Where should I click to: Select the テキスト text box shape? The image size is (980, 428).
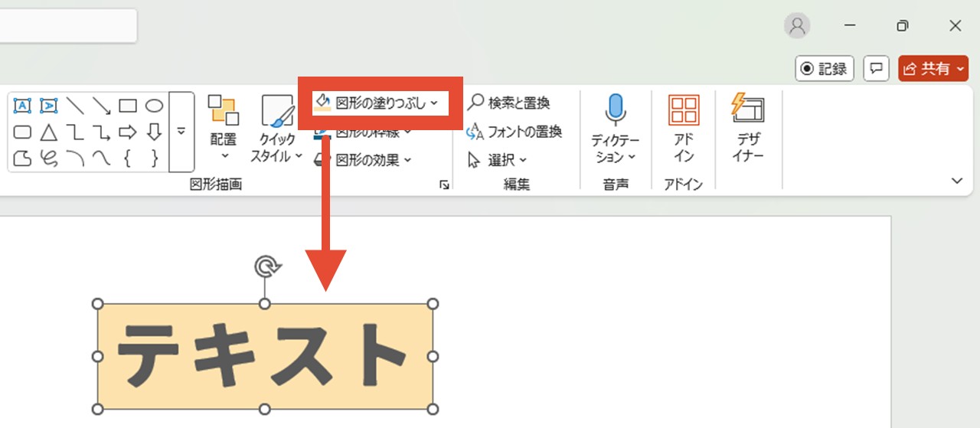(265, 356)
